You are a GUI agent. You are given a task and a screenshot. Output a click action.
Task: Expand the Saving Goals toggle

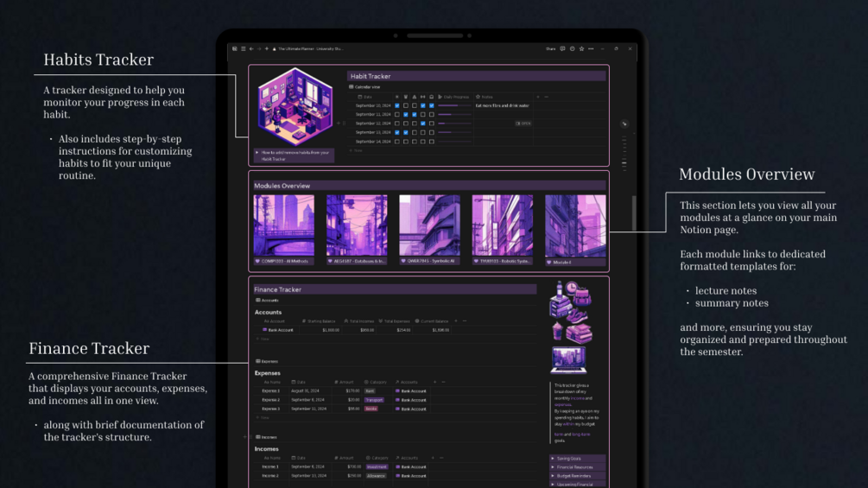(553, 459)
